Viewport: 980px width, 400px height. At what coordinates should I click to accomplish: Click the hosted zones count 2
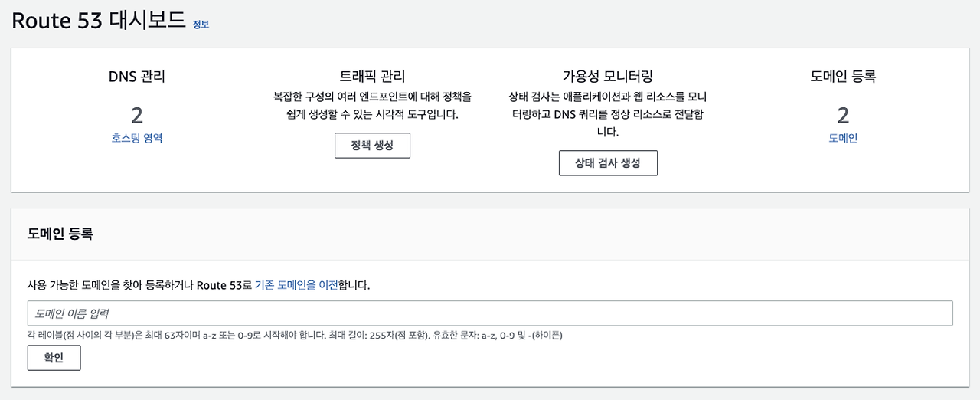(x=137, y=116)
